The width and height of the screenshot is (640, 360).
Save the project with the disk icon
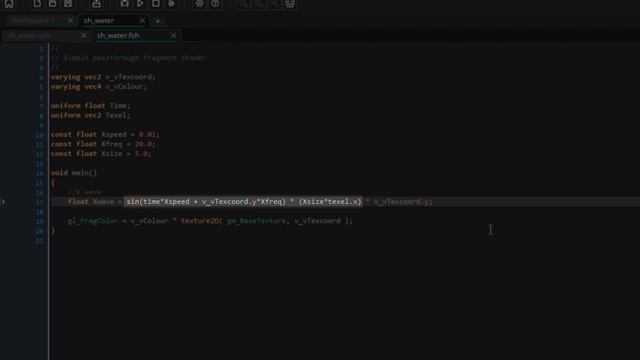[68, 4]
